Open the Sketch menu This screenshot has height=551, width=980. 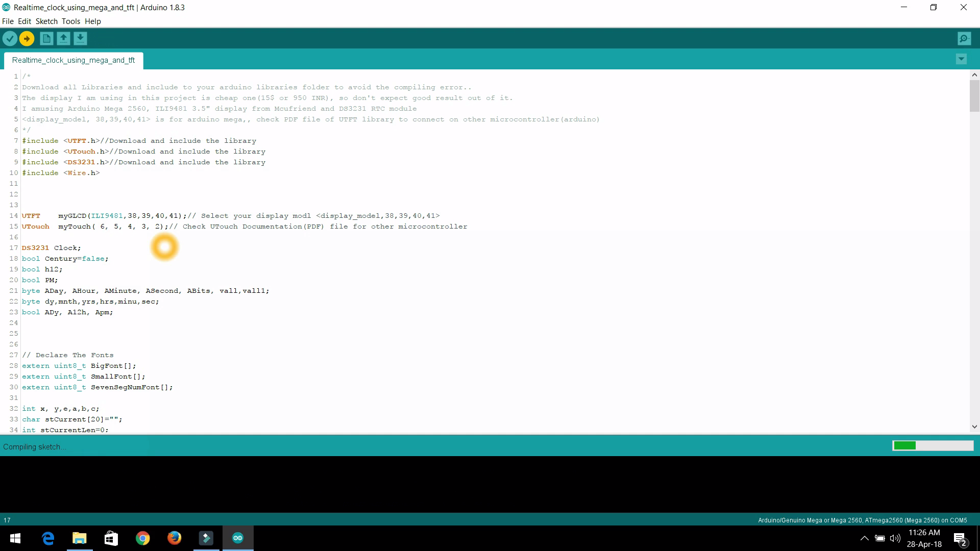[46, 21]
